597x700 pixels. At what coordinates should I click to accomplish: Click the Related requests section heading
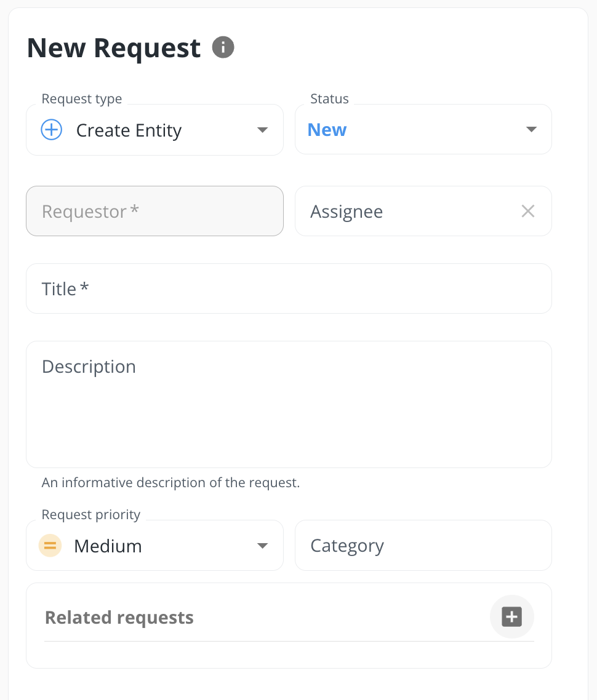click(119, 618)
